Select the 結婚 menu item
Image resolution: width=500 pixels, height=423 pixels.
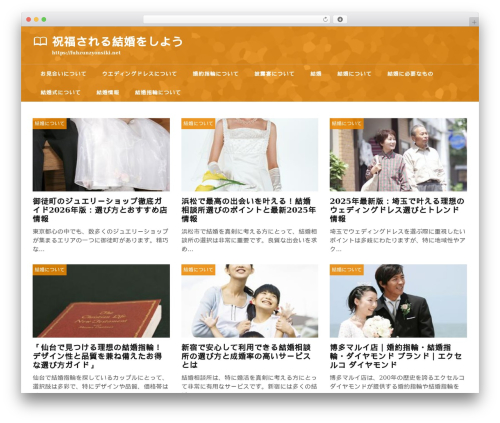coord(316,74)
